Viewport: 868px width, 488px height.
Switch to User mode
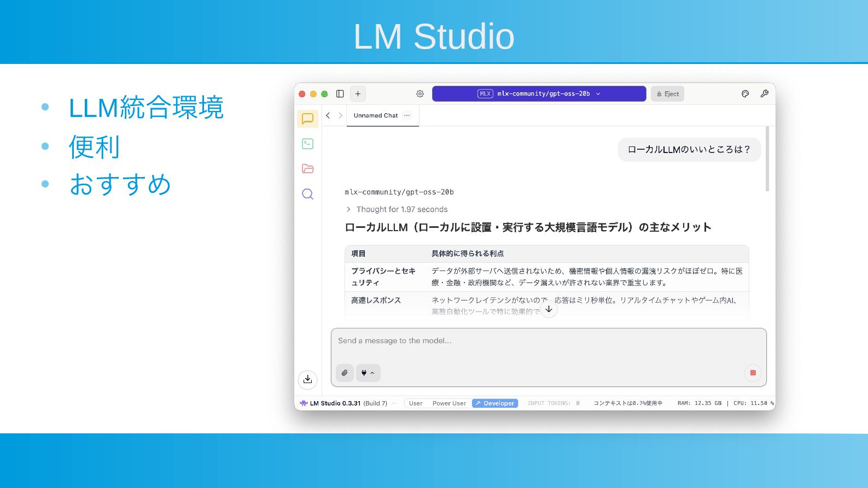click(416, 403)
